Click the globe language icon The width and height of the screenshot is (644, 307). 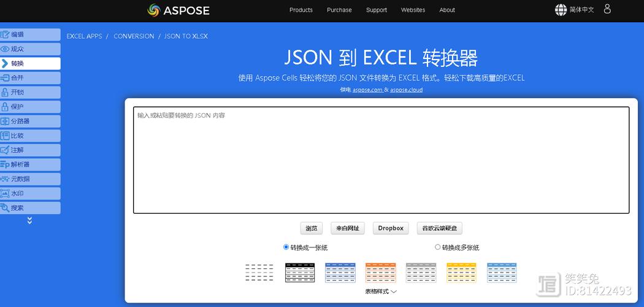[x=561, y=10]
